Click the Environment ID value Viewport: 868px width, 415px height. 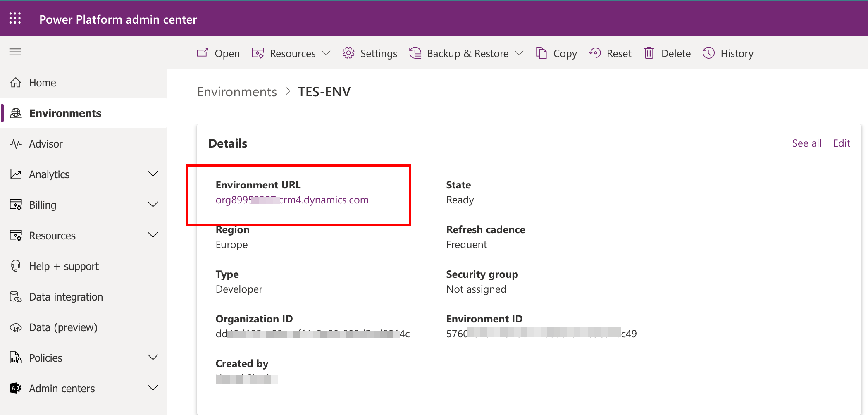tap(541, 334)
